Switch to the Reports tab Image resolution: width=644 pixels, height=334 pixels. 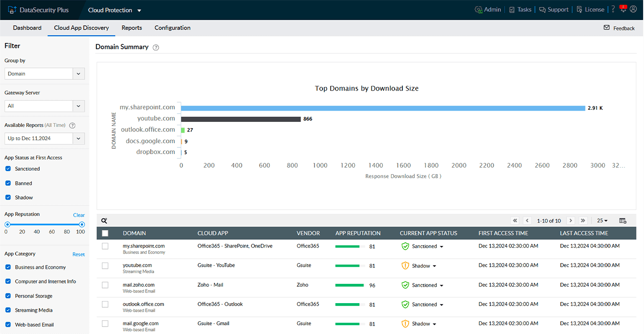coord(131,28)
